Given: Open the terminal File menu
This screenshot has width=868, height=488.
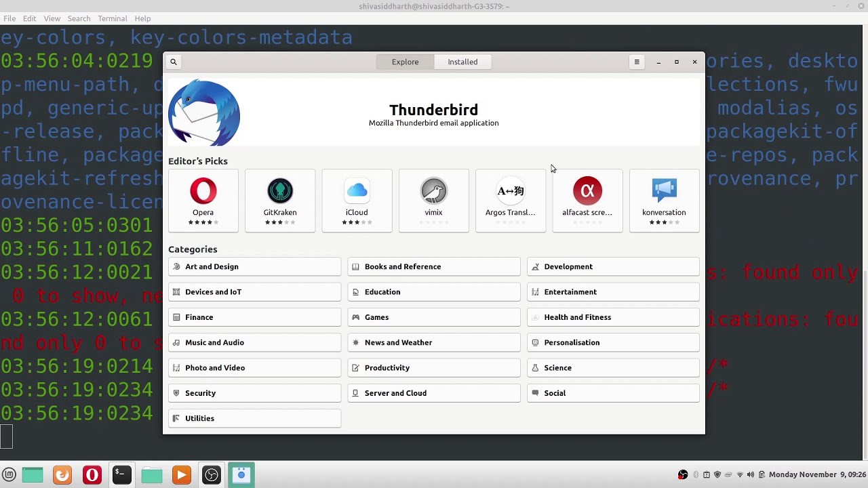Looking at the screenshot, I should (x=9, y=18).
